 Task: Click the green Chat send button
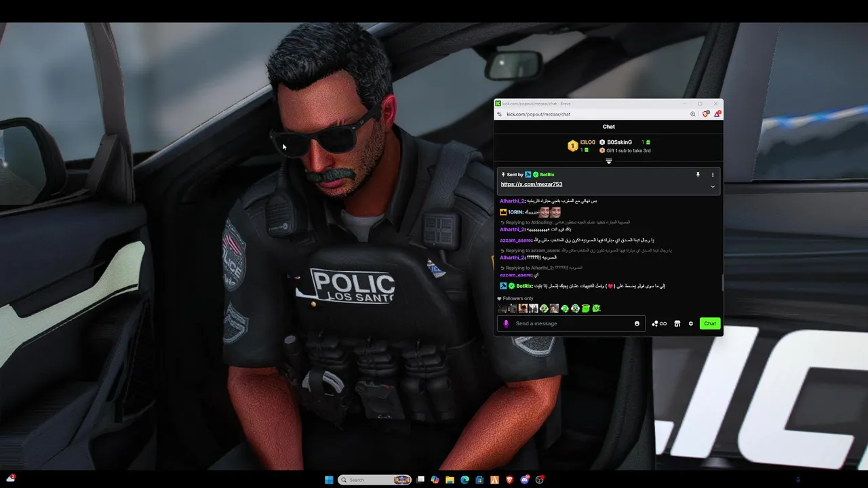coord(710,323)
